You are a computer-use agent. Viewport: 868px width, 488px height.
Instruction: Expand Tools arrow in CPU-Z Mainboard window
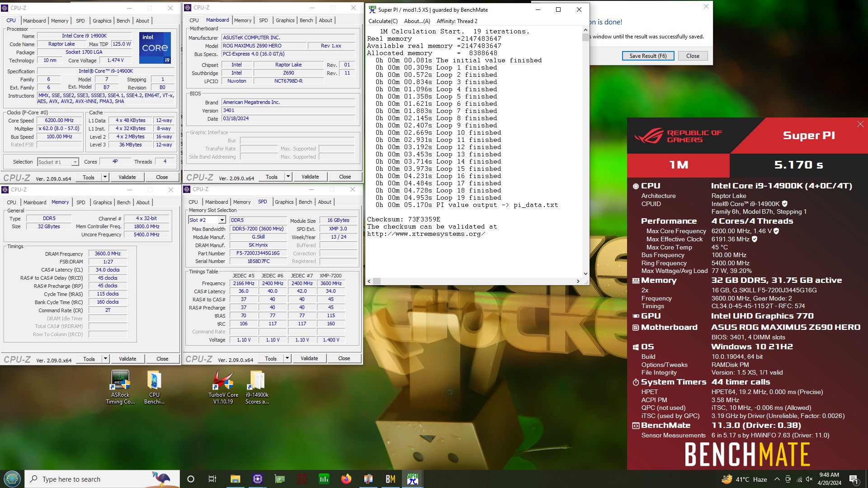coord(288,177)
